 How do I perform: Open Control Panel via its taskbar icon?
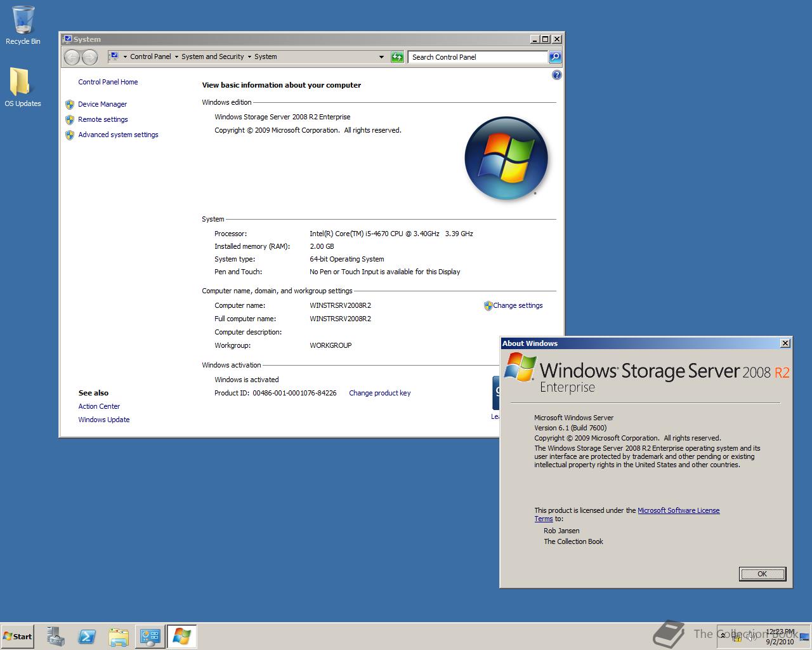tap(150, 636)
